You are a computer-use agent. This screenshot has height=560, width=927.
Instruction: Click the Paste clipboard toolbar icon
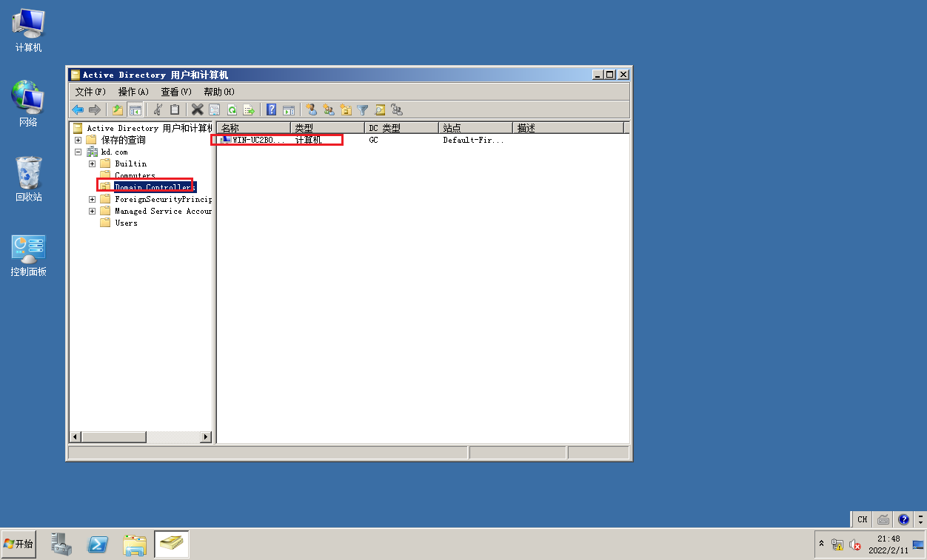(175, 109)
